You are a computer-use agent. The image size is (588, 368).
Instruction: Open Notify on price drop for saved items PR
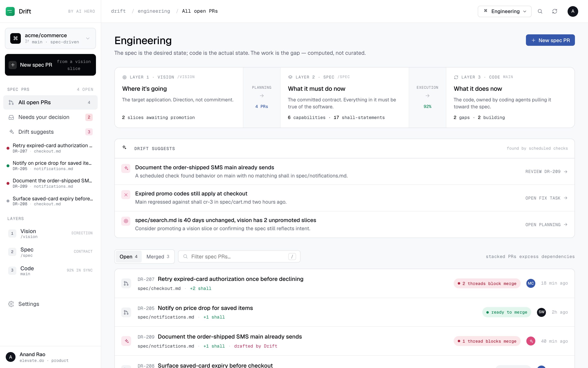point(205,308)
